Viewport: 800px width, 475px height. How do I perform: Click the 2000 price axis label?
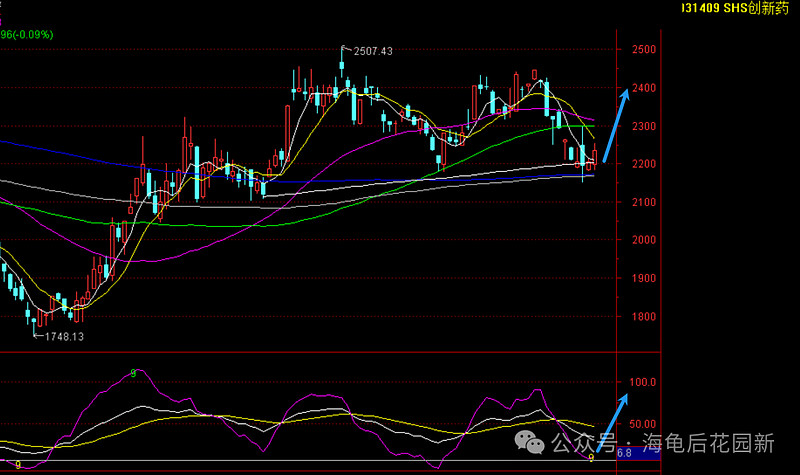click(x=644, y=240)
